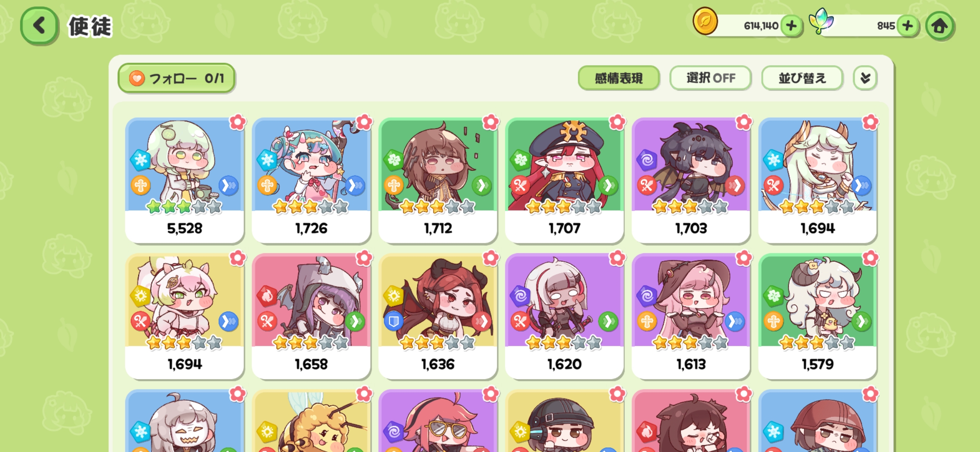
Task: Add crystals using plus button beside 845
Action: 908,26
